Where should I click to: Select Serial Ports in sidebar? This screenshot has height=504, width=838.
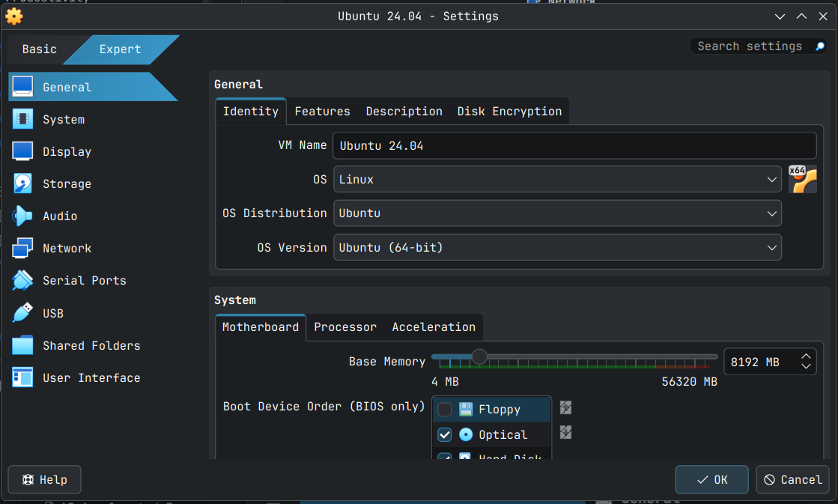[84, 281]
